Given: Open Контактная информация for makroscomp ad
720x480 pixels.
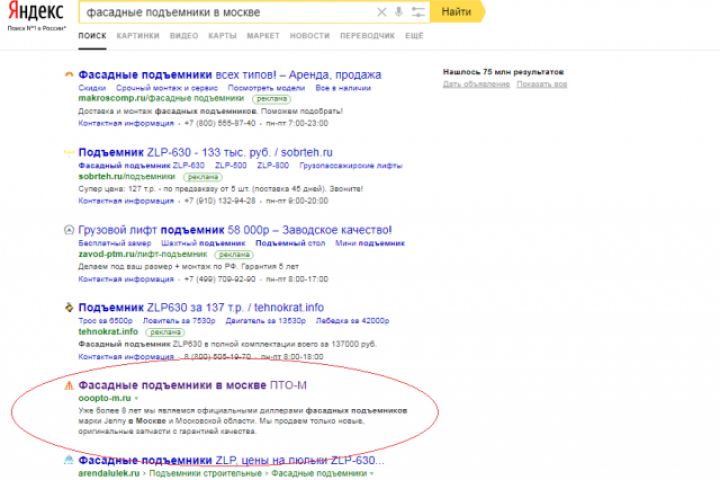Looking at the screenshot, I should point(126,123).
